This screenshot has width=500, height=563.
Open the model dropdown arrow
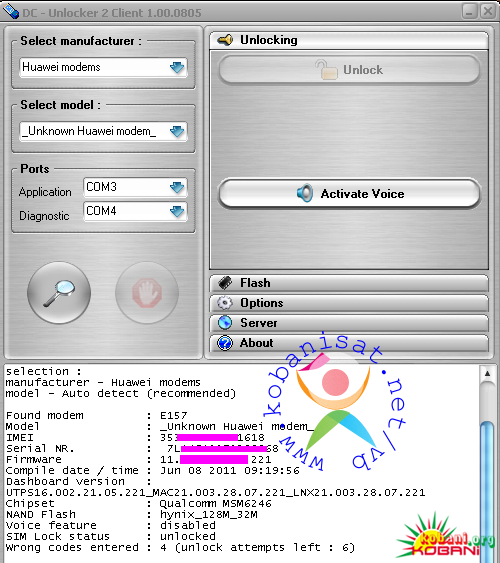177,131
